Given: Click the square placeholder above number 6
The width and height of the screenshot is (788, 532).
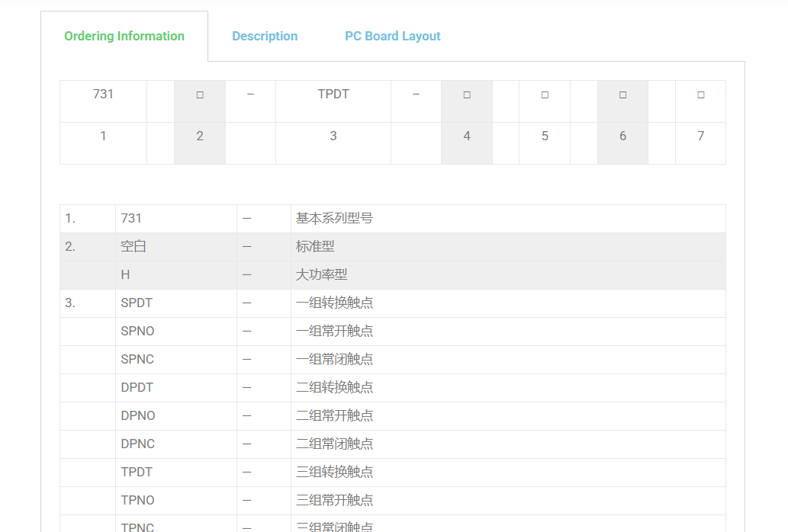Looking at the screenshot, I should pos(622,95).
